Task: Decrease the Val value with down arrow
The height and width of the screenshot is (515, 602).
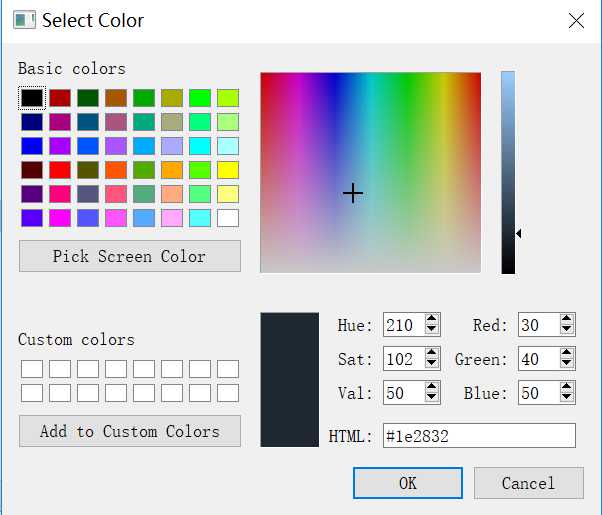Action: (432, 397)
